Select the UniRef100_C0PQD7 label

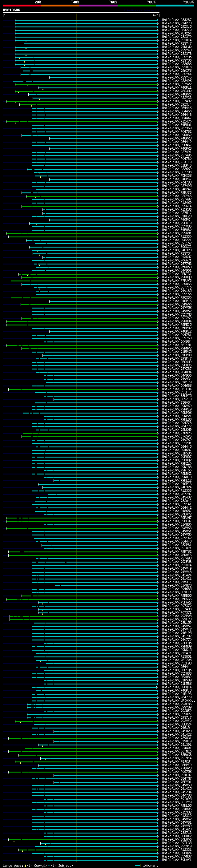point(176,457)
